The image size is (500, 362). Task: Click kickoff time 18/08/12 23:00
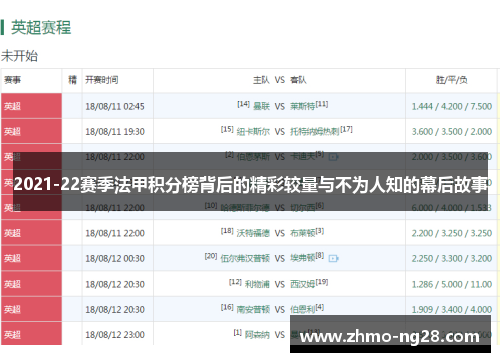[115, 335]
